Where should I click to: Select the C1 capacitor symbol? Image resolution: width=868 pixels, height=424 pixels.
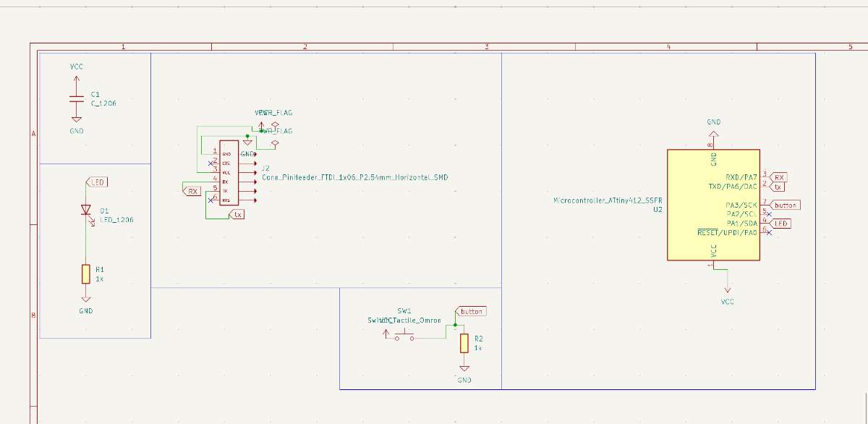(76, 98)
